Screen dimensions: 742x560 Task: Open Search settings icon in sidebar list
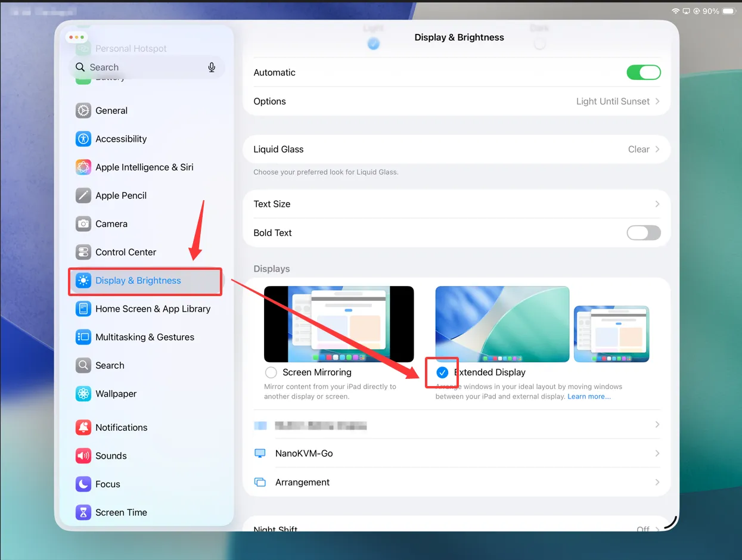(x=83, y=365)
